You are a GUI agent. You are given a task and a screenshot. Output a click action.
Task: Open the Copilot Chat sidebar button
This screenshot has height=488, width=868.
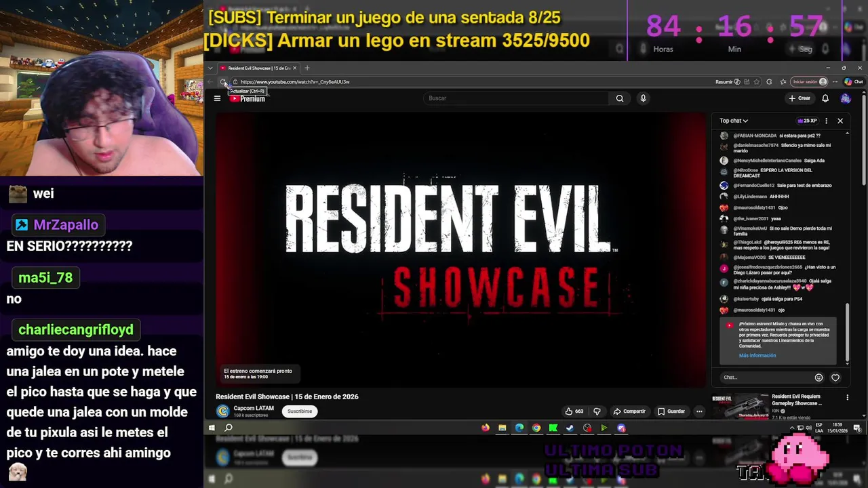(853, 82)
